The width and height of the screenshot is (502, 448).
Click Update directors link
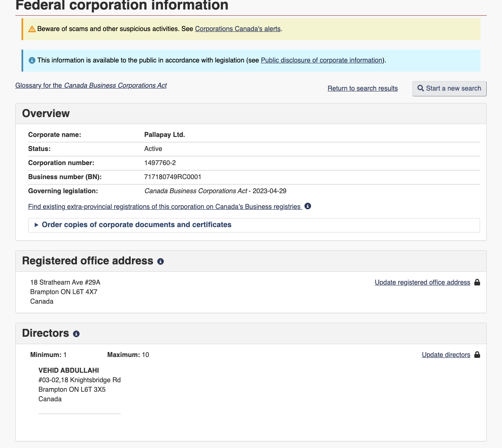click(446, 355)
